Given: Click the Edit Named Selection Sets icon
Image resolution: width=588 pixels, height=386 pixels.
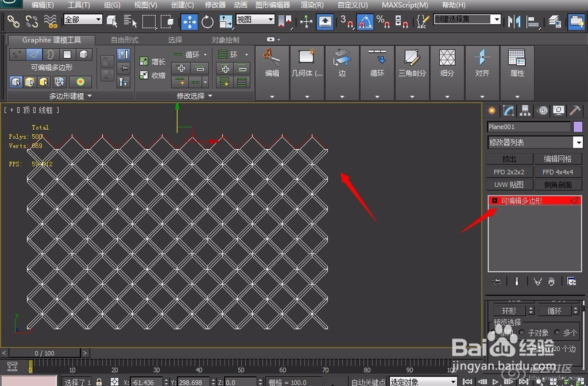Looking at the screenshot, I should tap(422, 21).
